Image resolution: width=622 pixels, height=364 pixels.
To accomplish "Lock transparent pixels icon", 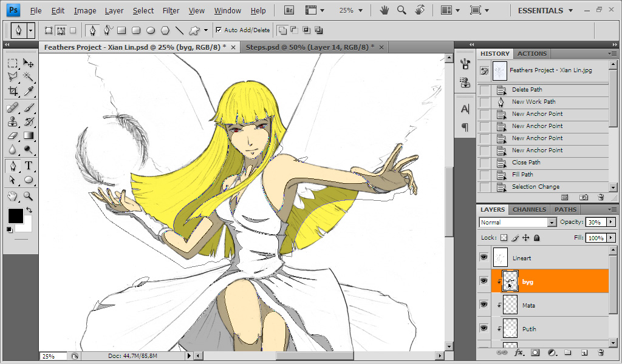I will point(504,238).
